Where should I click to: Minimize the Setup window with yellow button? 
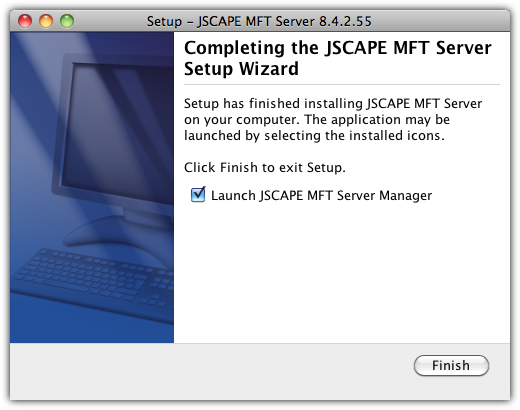coord(46,21)
